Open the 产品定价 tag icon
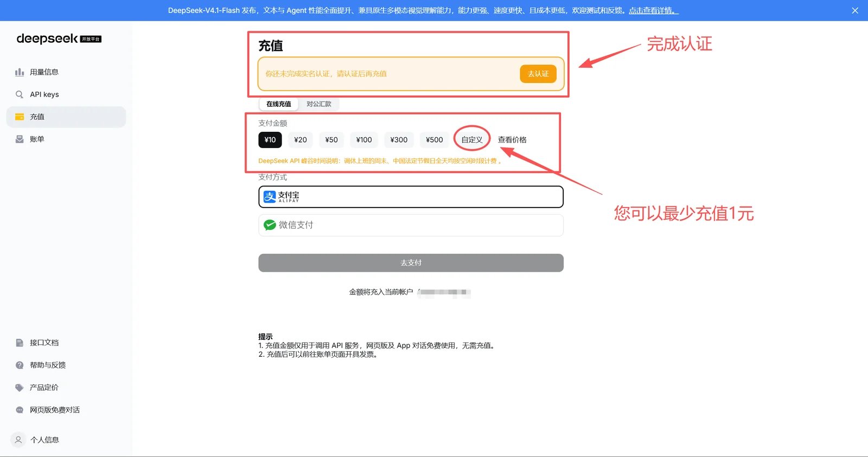 [20, 388]
